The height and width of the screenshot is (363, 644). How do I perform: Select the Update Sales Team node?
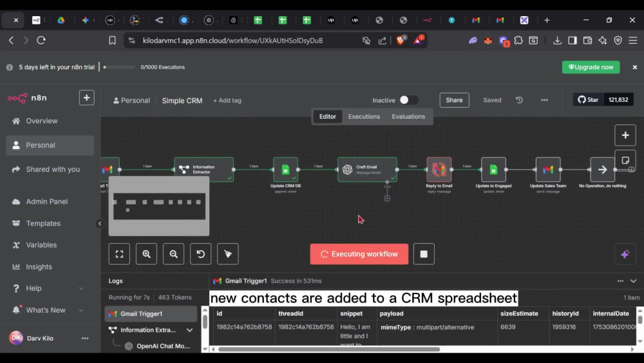pyautogui.click(x=548, y=170)
